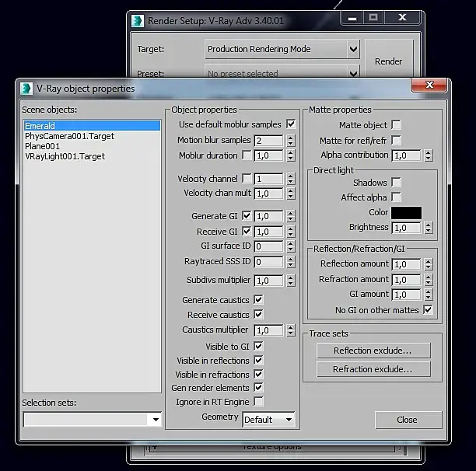Click the Generate GI value spinner

point(291,216)
